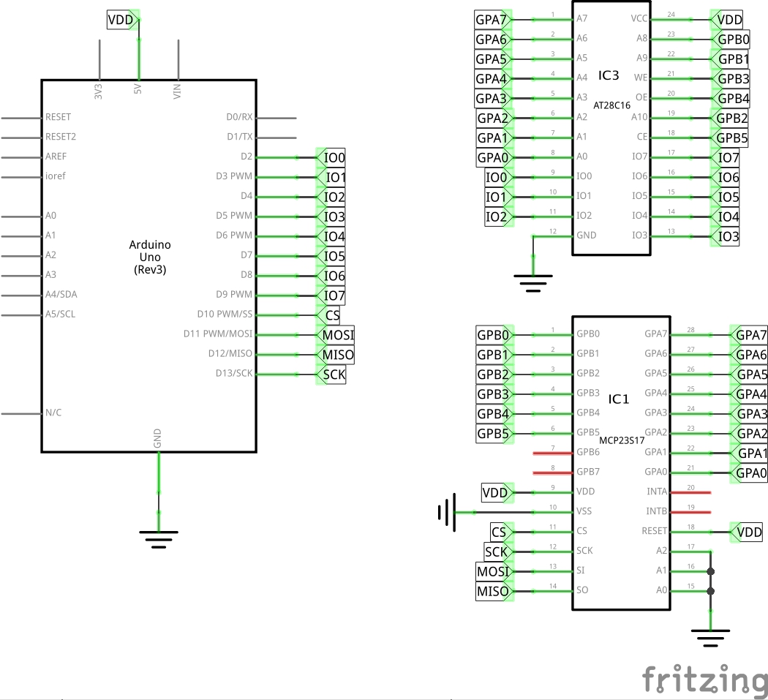Select GPB0 net label on IC3 A8 pin
The image size is (768, 700).
tap(731, 39)
